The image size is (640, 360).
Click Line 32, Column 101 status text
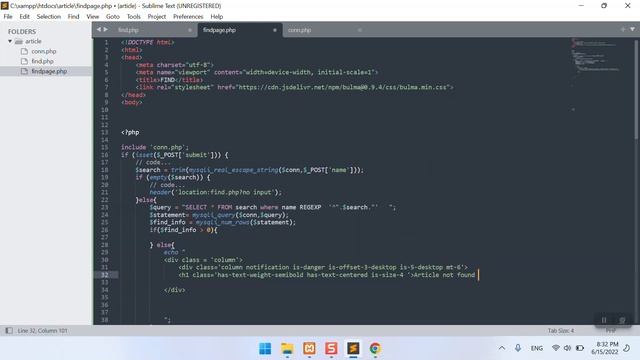pos(42,331)
